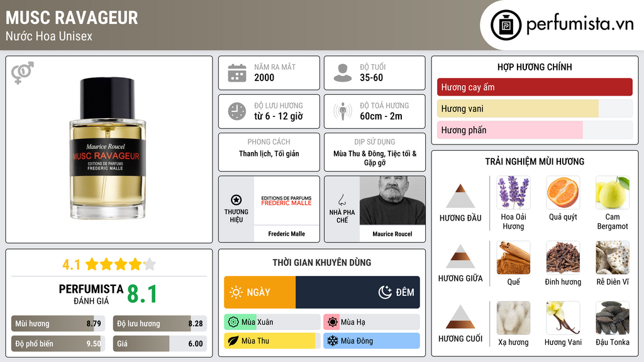This screenshot has height=362, width=644.
Task: Click the Hương cuối pyramid icon
Action: click(x=460, y=317)
